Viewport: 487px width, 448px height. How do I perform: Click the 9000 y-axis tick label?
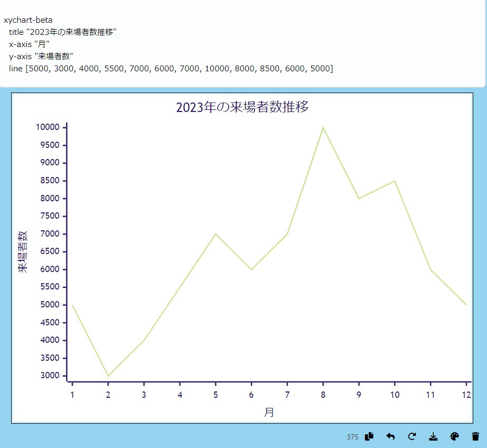click(50, 163)
